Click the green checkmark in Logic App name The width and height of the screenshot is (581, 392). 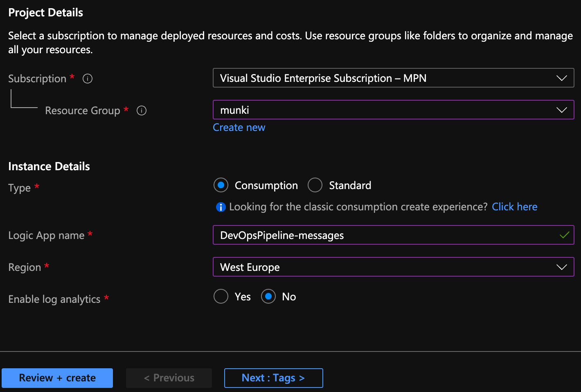click(564, 235)
